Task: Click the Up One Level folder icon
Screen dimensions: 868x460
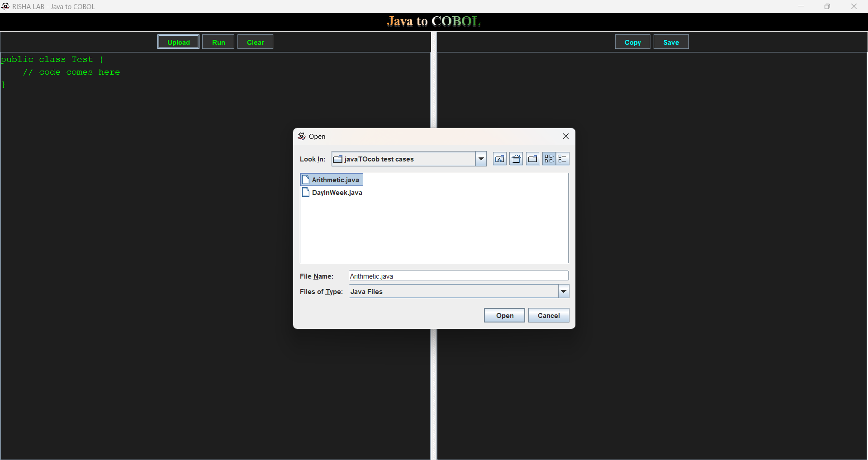Action: point(499,159)
